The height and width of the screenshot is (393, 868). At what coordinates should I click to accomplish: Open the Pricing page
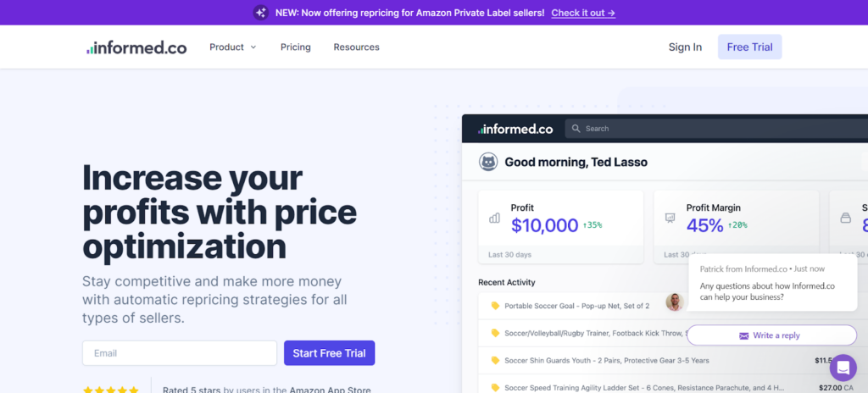[296, 47]
